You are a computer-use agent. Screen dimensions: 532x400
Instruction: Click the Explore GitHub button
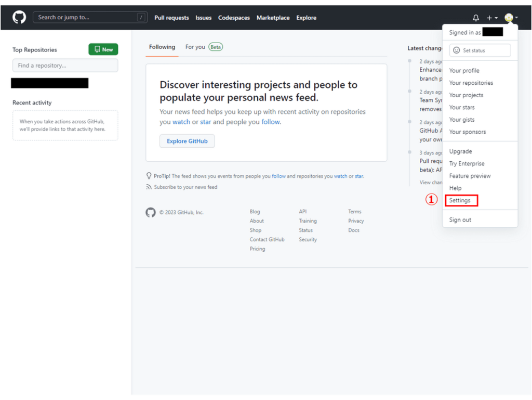(187, 141)
